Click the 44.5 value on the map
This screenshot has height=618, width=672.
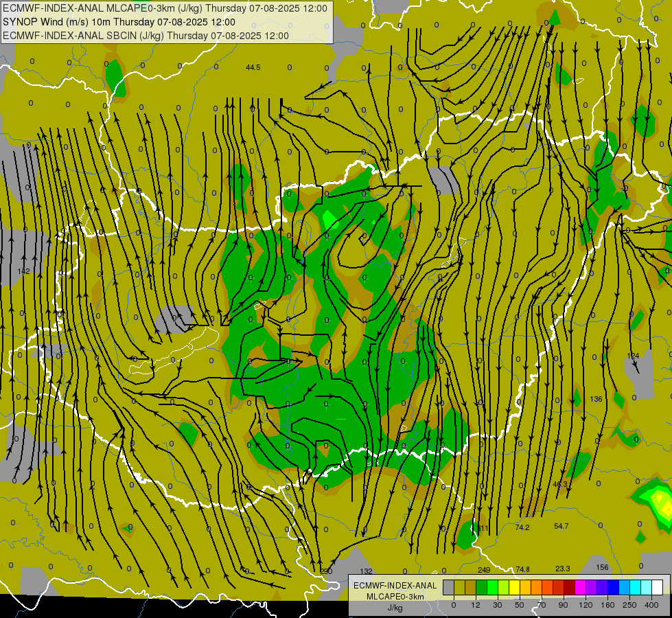point(253,67)
